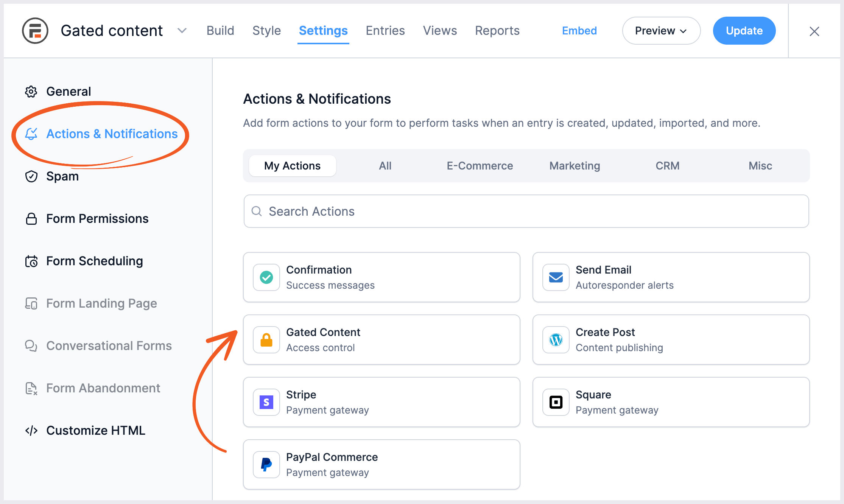The height and width of the screenshot is (504, 844).
Task: Click the Square logo icon
Action: [556, 402]
